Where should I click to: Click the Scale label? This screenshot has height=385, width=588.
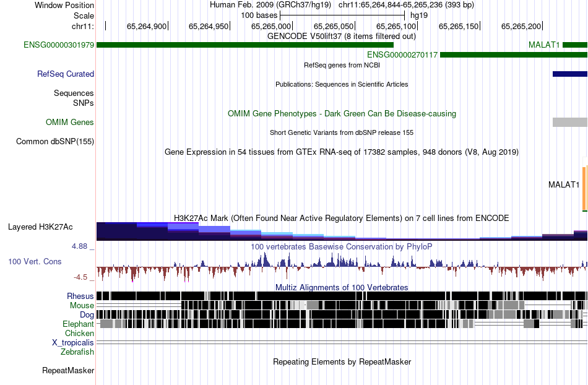tap(84, 15)
